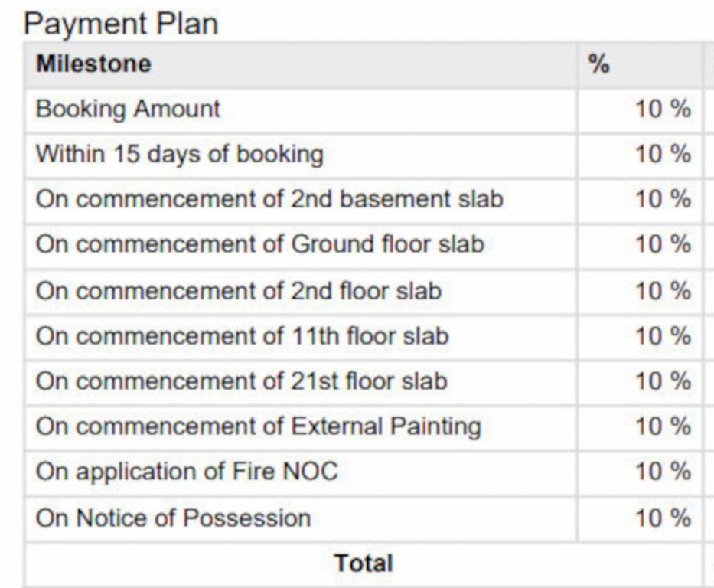This screenshot has width=714, height=588.
Task: Click the 11th floor slab milestone
Action: click(242, 336)
